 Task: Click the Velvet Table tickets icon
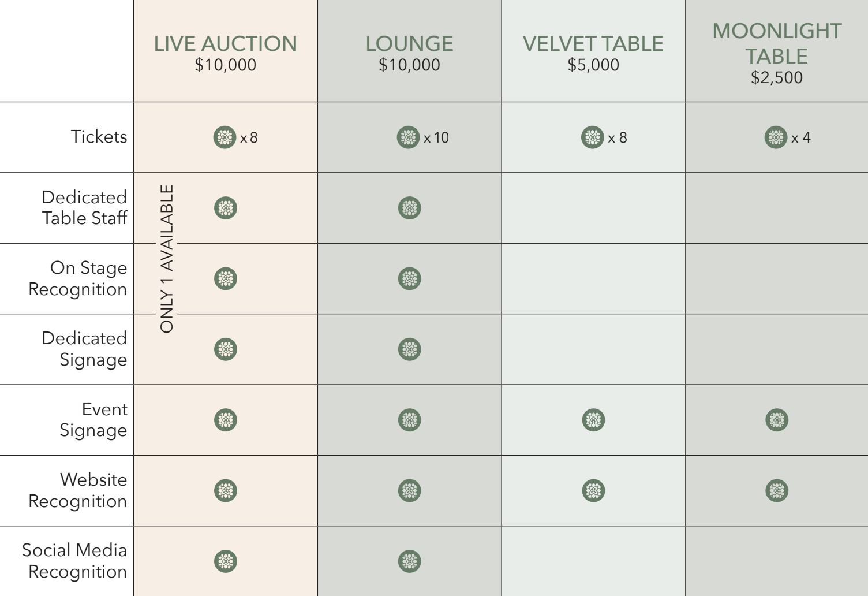593,137
